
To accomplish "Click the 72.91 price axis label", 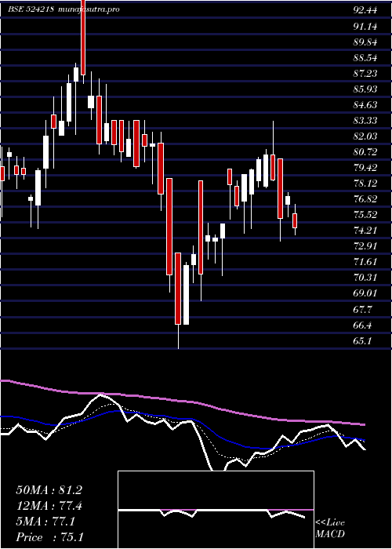I will pyautogui.click(x=365, y=246).
